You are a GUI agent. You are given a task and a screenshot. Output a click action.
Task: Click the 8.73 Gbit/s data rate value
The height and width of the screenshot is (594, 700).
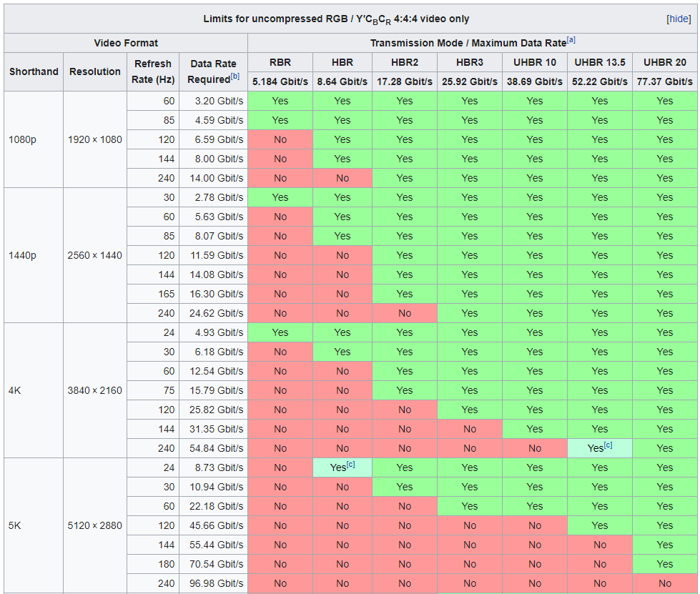pyautogui.click(x=219, y=467)
